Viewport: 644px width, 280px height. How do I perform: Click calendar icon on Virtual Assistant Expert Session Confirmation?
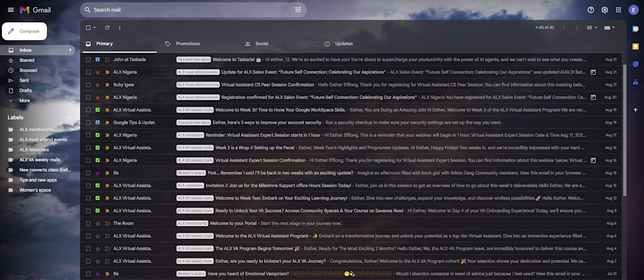pos(593,161)
